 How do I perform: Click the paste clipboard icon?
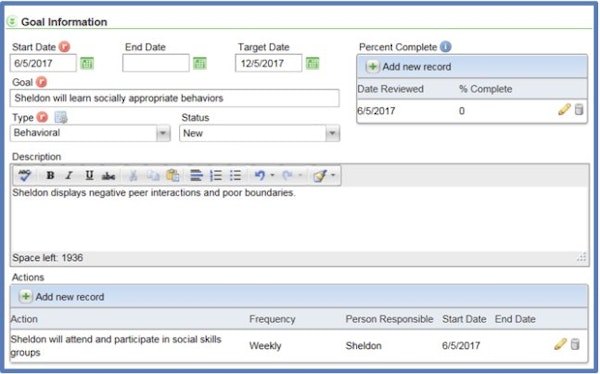pos(173,176)
